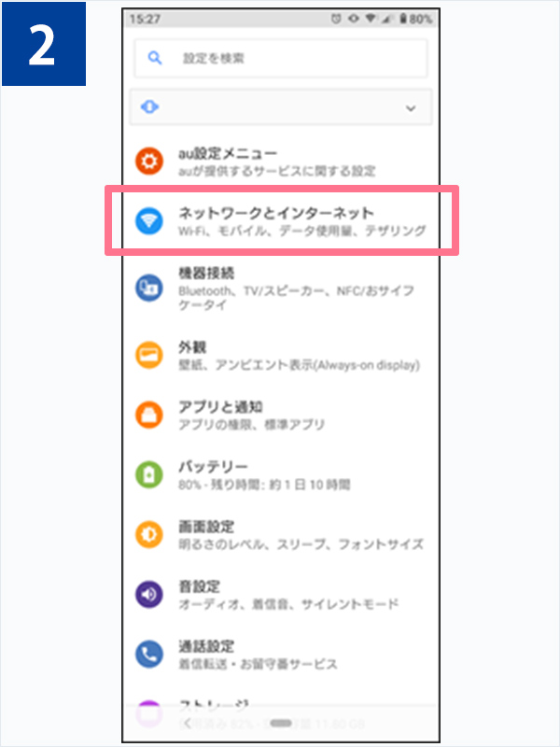560x747 pixels.
Task: Open the orange au設定メニュー gear icon
Action: (149, 161)
